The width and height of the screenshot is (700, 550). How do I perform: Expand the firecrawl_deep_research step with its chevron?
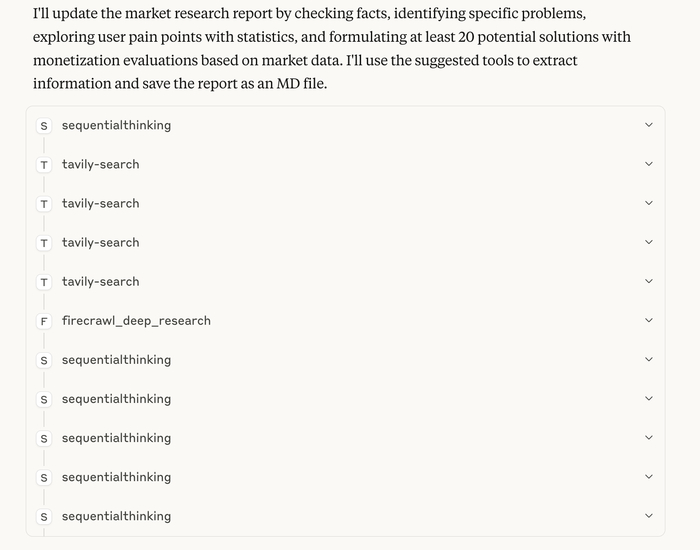pyautogui.click(x=648, y=321)
